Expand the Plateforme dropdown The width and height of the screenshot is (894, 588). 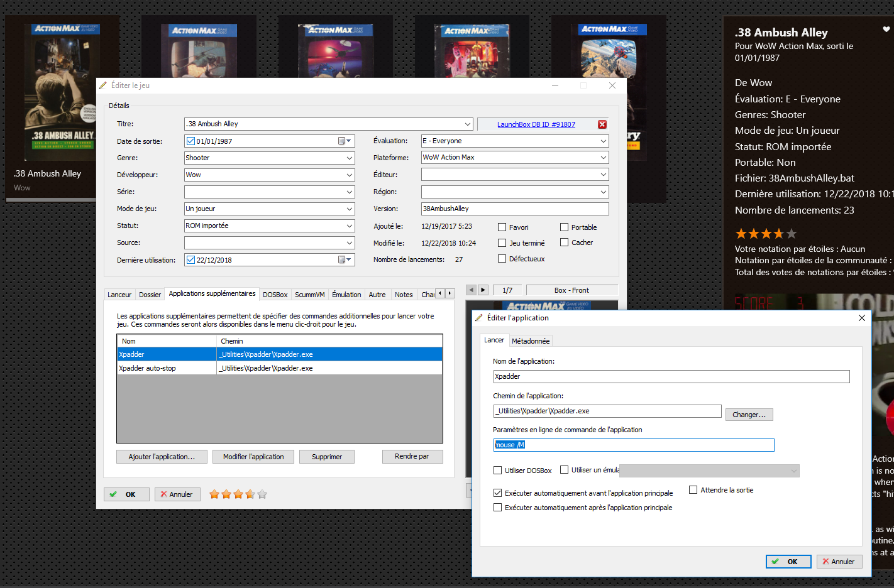(604, 158)
